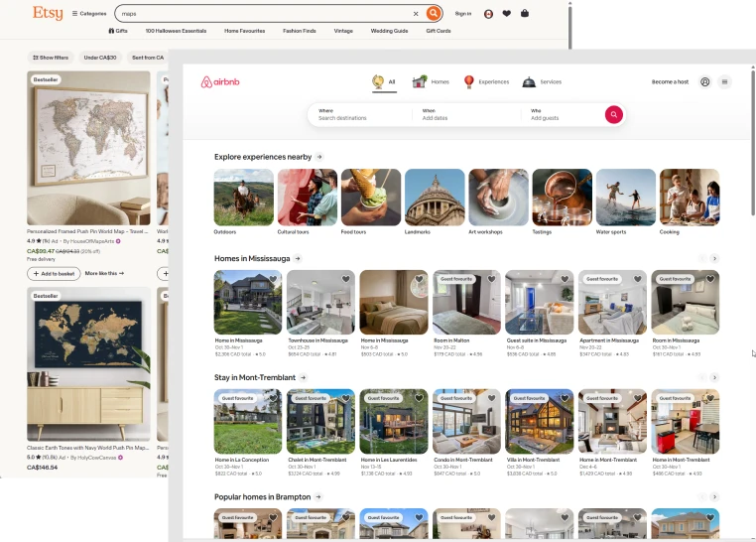Screen dimensions: 756x542
Task: Clear the Etsy search field with X
Action: [x=416, y=14]
